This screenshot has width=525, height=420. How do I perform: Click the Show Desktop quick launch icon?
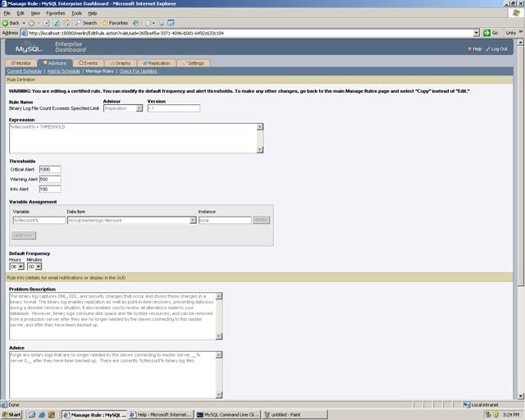[32, 414]
